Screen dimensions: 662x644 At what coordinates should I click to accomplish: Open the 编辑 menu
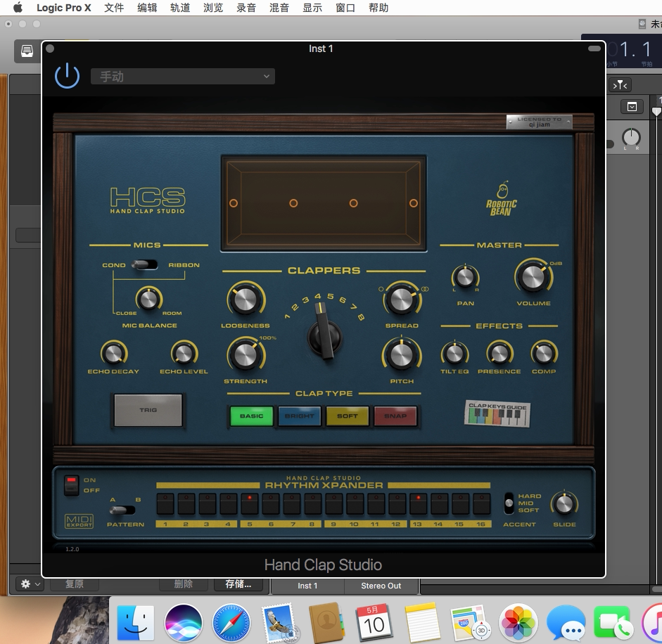147,8
